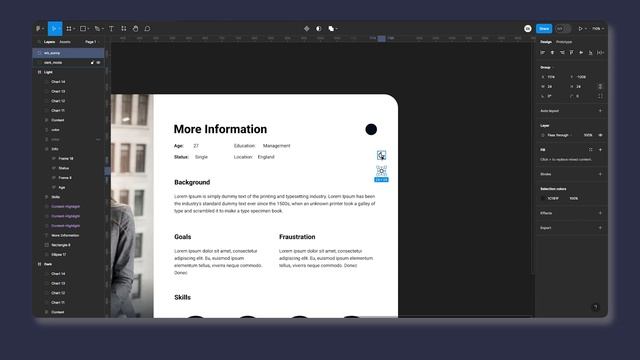Click the Share button

[544, 29]
